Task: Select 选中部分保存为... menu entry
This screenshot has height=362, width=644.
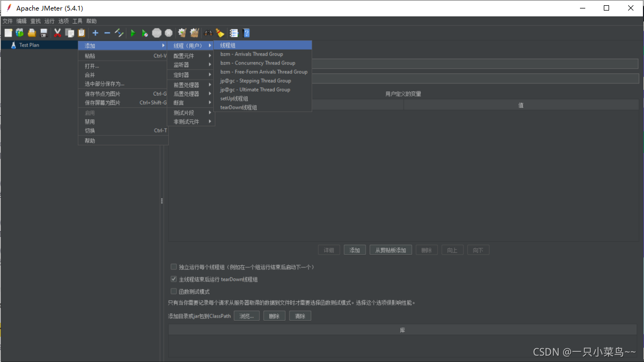Action: [x=123, y=83]
